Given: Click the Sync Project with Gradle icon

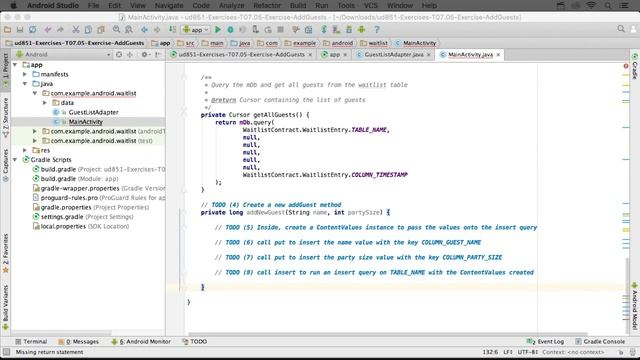Looking at the screenshot, I should click(324, 30).
